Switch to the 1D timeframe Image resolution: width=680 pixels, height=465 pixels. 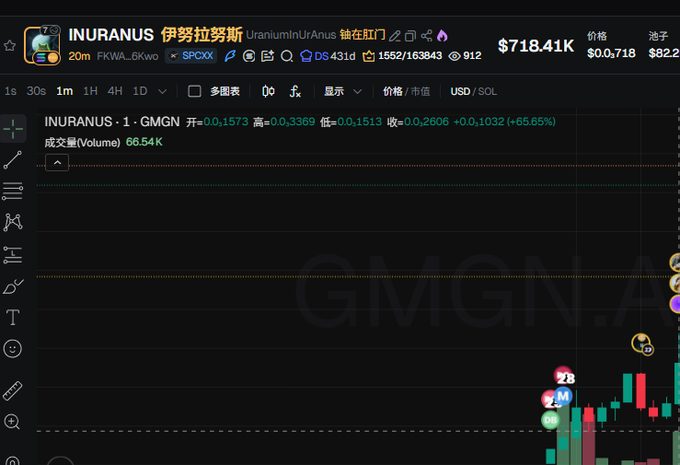point(140,91)
